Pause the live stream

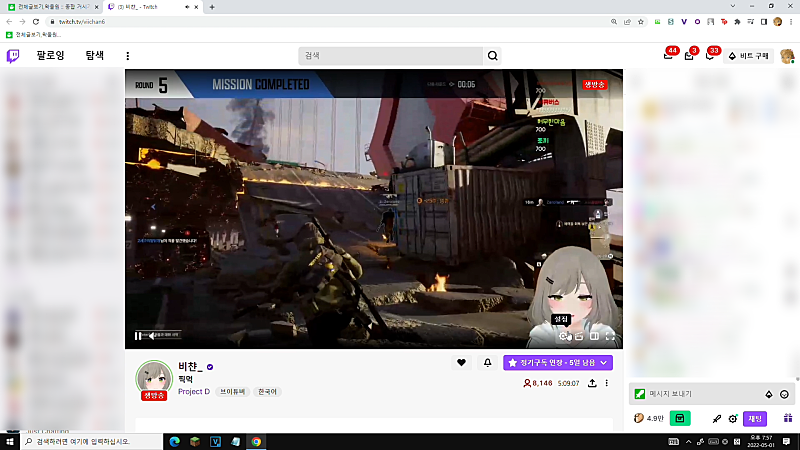pos(138,336)
